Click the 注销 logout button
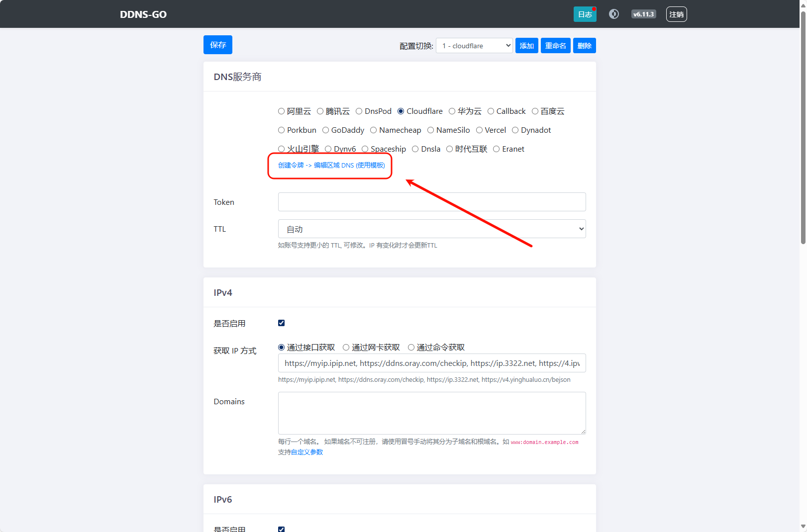Image resolution: width=807 pixels, height=532 pixels. (676, 14)
